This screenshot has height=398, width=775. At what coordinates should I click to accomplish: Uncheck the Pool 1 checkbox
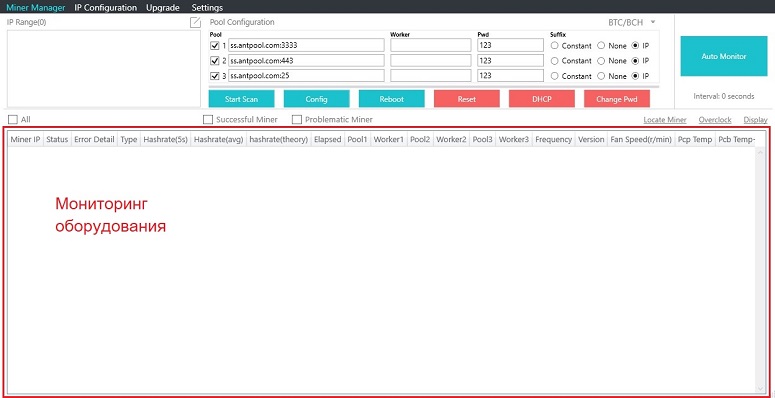[215, 45]
